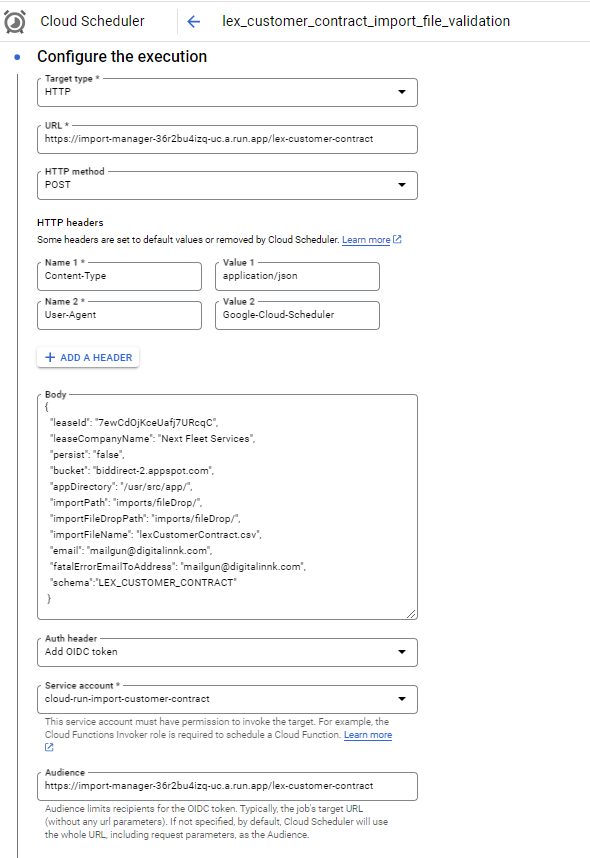Click the external link icon below Service account text
Viewport: 590px width, 858px height.
(x=49, y=747)
